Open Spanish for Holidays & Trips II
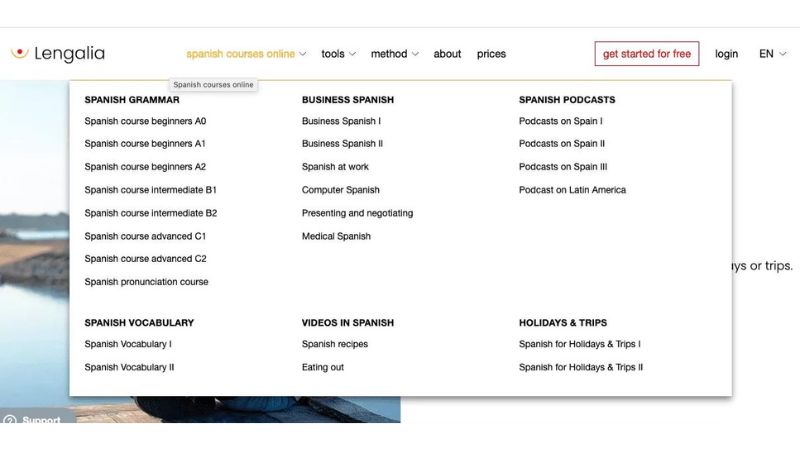800x450 pixels. 581,367
